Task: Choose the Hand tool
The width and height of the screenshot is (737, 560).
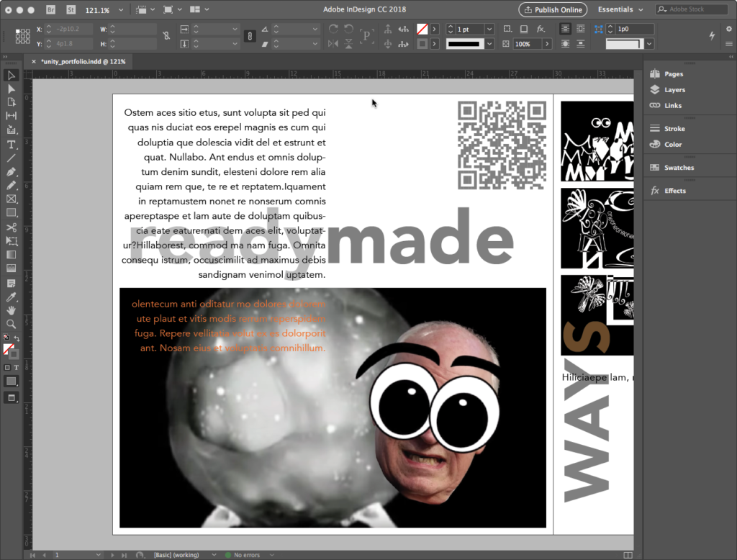Action: [x=12, y=310]
